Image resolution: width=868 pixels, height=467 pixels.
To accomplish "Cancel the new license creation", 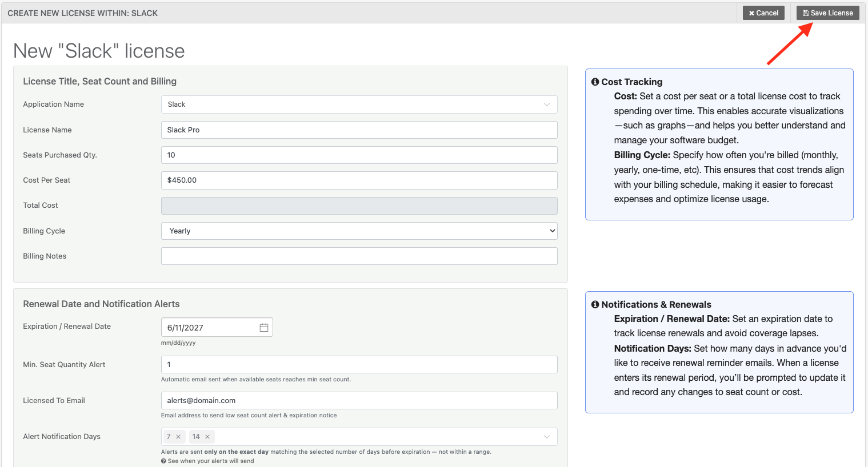I will pos(763,13).
